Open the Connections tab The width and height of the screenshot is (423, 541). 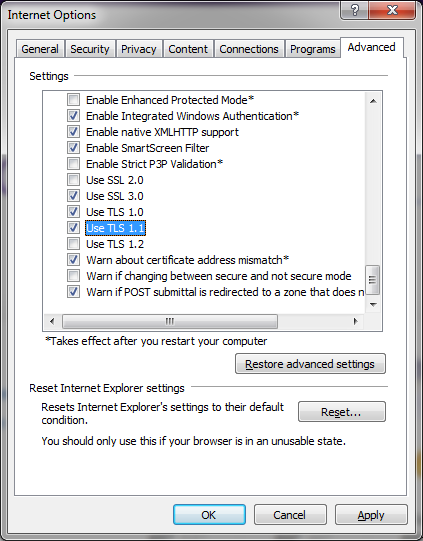pyautogui.click(x=249, y=49)
